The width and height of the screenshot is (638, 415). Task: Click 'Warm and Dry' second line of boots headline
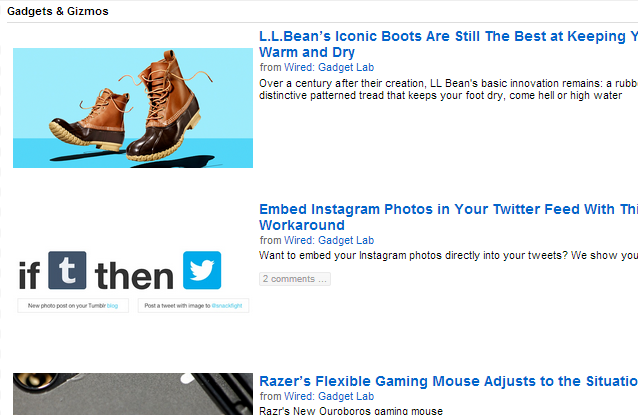pyautogui.click(x=307, y=52)
